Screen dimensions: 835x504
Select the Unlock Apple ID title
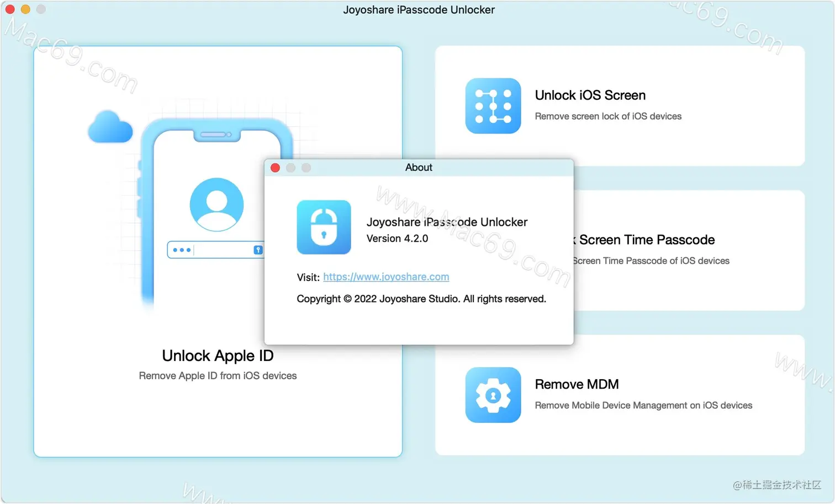point(218,356)
